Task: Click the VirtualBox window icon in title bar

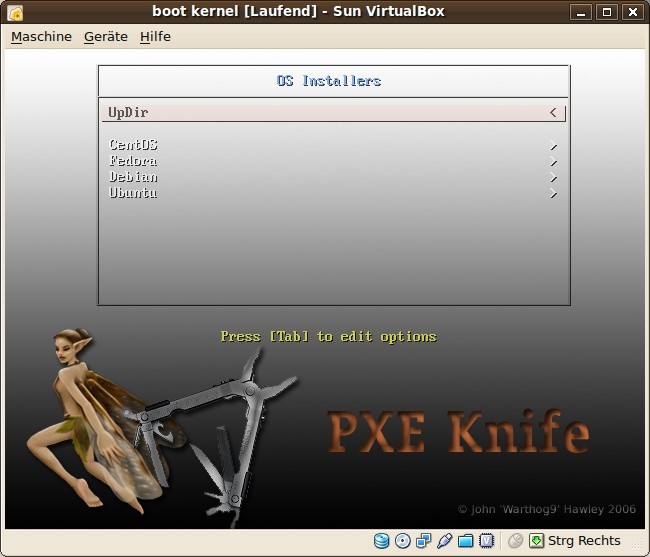Action: [x=15, y=12]
